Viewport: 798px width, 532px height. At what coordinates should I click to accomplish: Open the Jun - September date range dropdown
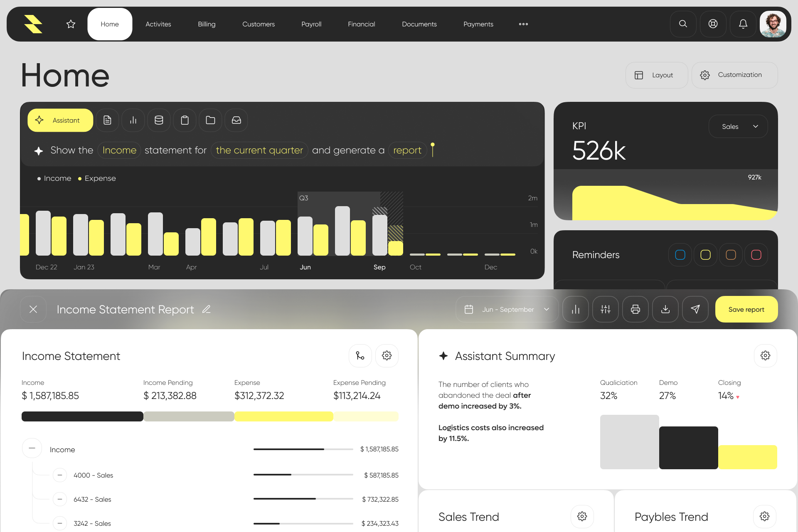[507, 309]
